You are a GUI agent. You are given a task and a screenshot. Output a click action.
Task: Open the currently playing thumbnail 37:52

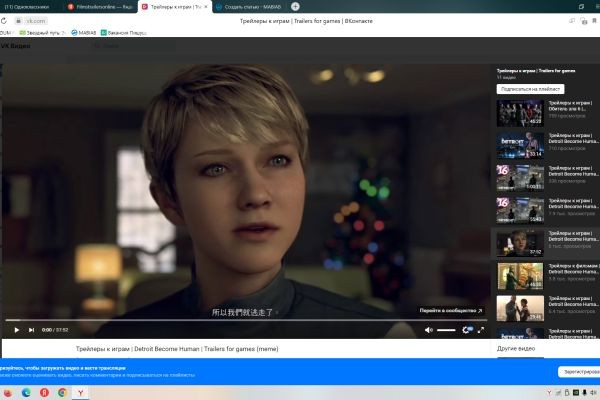pos(520,243)
